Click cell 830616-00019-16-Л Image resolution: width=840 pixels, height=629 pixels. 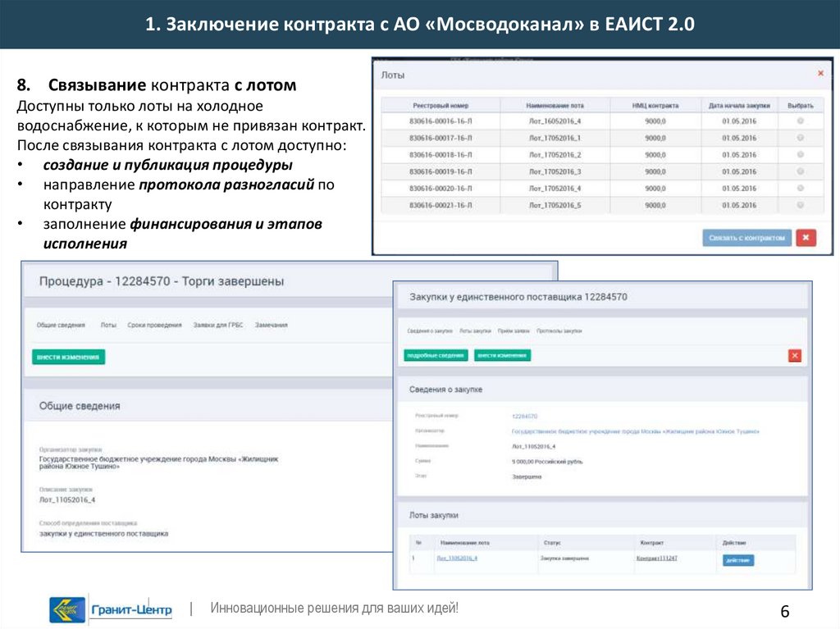(441, 171)
